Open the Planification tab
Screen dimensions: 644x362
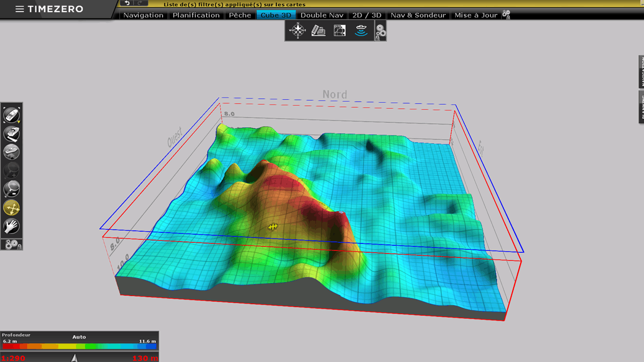pyautogui.click(x=196, y=15)
